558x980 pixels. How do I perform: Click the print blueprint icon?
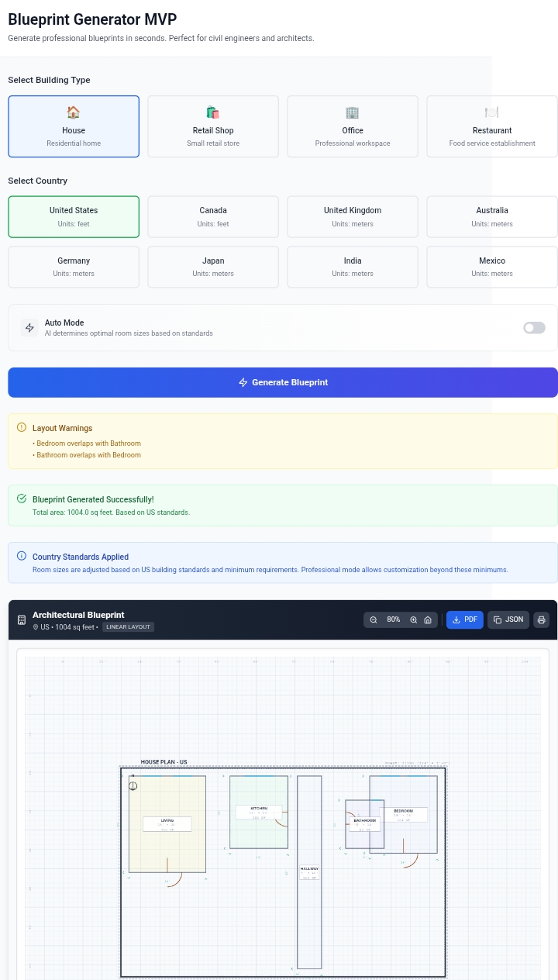542,619
